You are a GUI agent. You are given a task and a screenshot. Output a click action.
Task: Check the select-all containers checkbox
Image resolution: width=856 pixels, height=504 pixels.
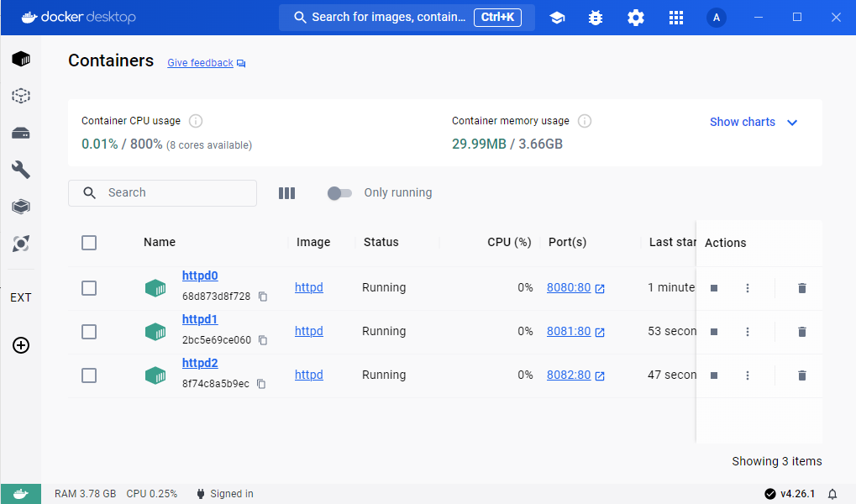(x=89, y=243)
